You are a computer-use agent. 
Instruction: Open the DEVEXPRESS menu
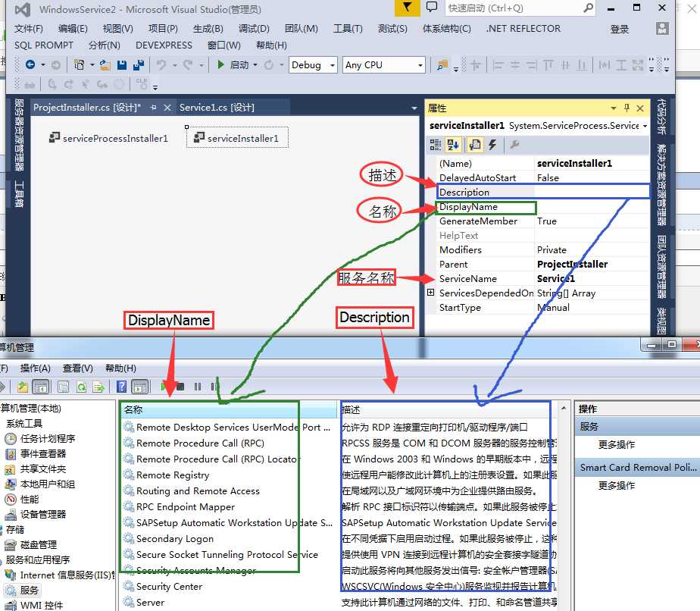[164, 45]
